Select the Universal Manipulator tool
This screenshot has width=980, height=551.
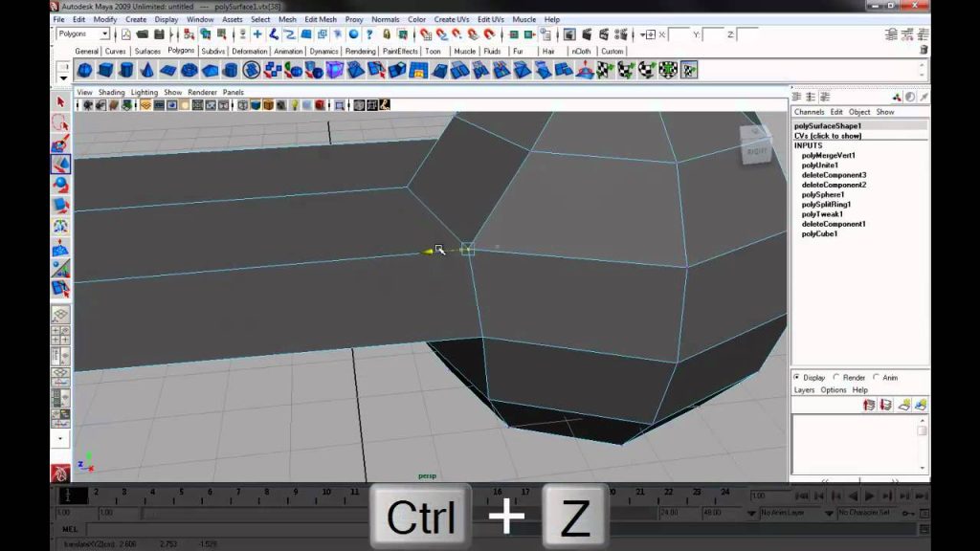(x=60, y=226)
